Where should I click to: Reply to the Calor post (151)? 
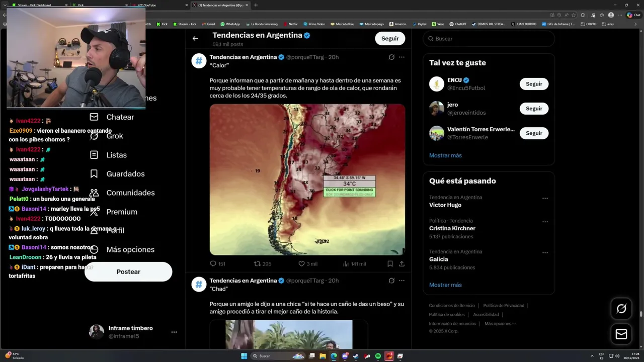tap(217, 264)
